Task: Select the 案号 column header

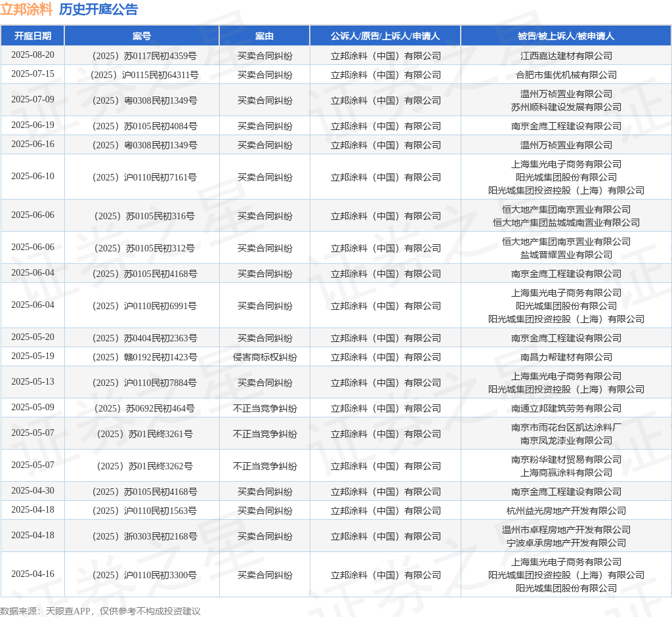Action: pos(142,36)
